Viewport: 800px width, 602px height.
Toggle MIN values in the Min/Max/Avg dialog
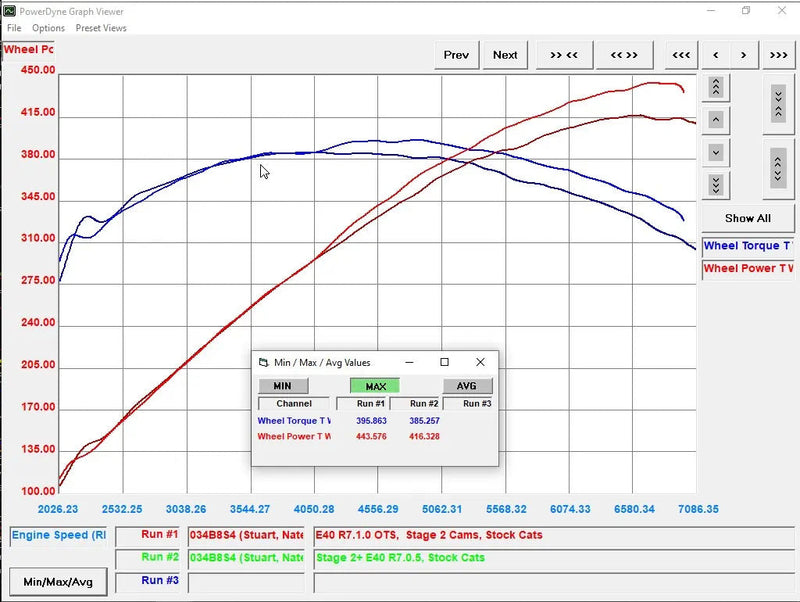[283, 386]
